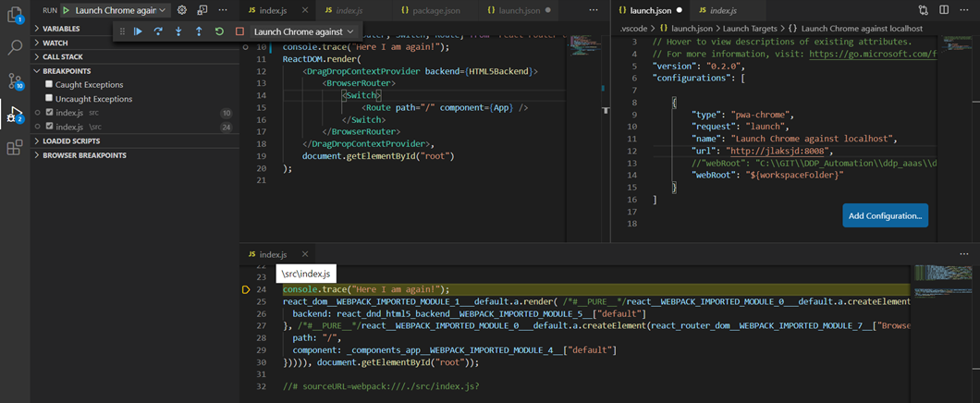The width and height of the screenshot is (980, 403).
Task: Expand the Call Stack section
Action: [x=62, y=56]
